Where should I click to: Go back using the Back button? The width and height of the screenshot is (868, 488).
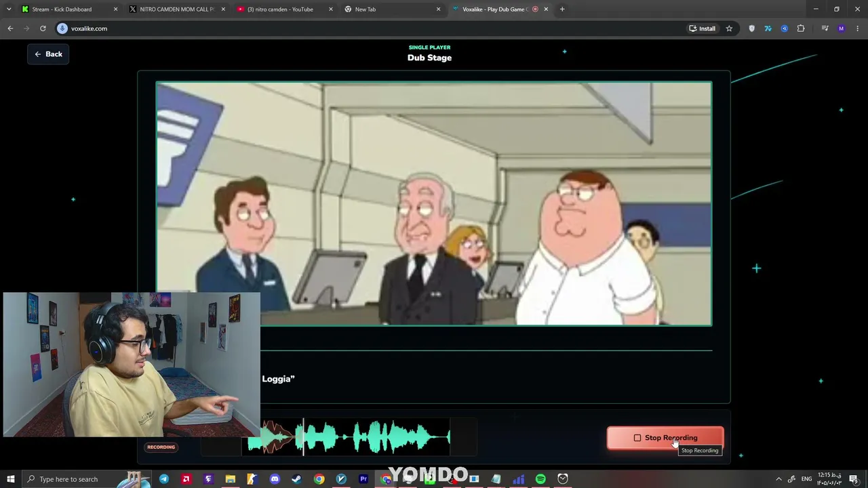(x=48, y=54)
